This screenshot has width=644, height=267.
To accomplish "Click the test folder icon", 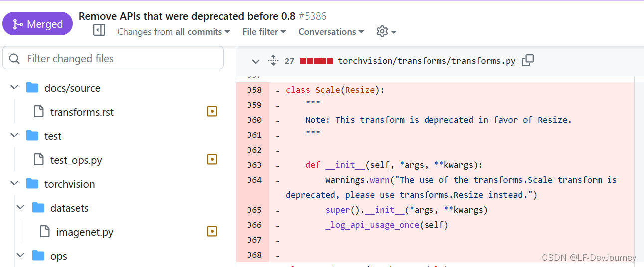I will pos(32,135).
